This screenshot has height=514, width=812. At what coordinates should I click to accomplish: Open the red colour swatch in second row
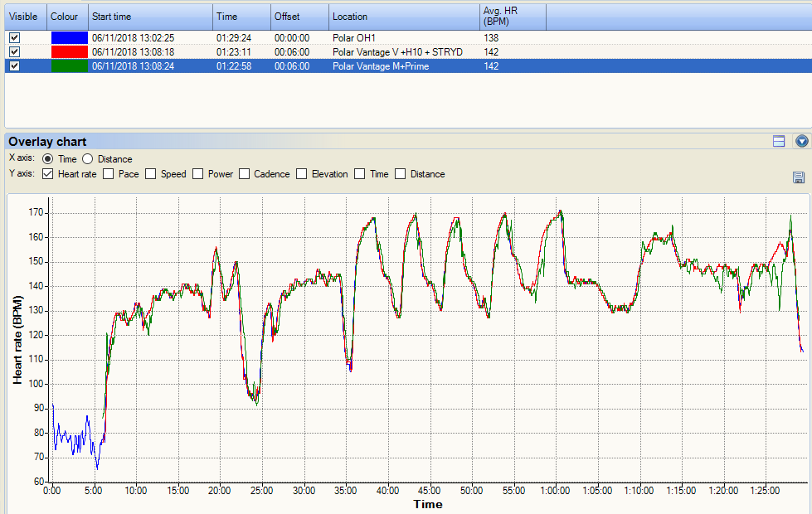click(x=69, y=52)
